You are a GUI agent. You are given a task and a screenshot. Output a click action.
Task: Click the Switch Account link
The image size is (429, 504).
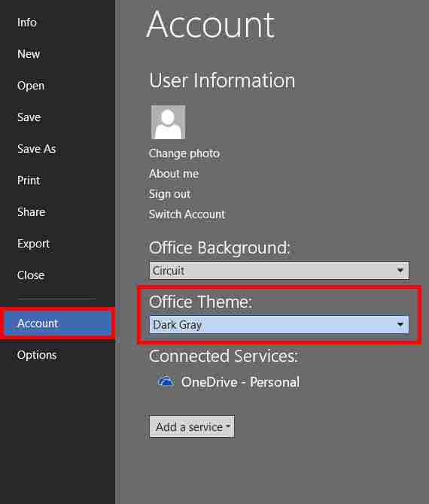tap(187, 214)
